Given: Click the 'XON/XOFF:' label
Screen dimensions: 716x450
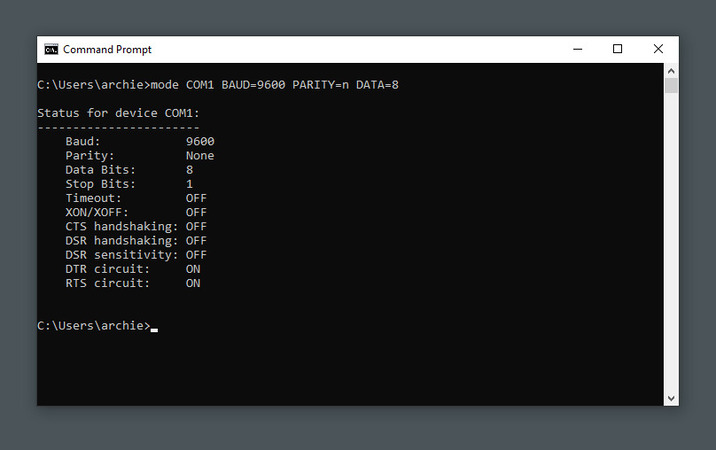Looking at the screenshot, I should point(97,212).
